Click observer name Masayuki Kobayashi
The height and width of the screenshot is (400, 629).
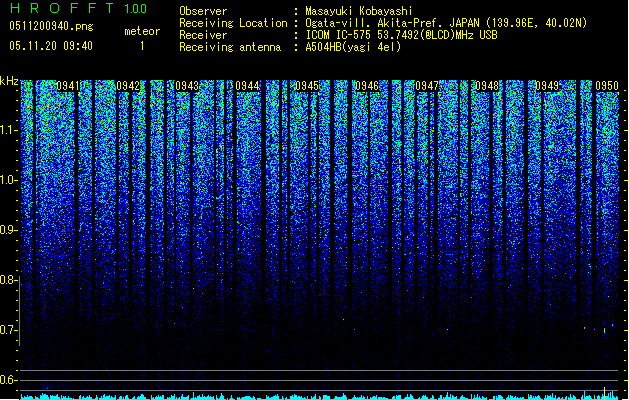pyautogui.click(x=359, y=11)
